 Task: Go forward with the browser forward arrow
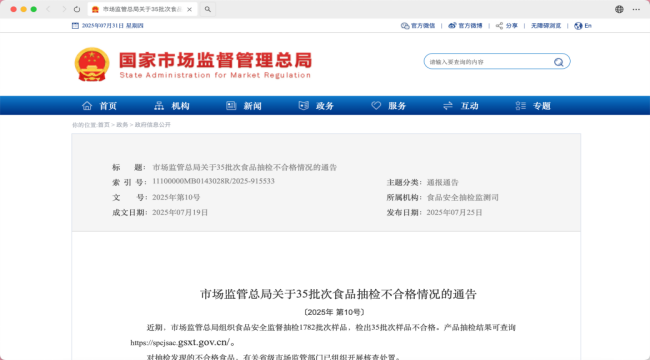63,9
